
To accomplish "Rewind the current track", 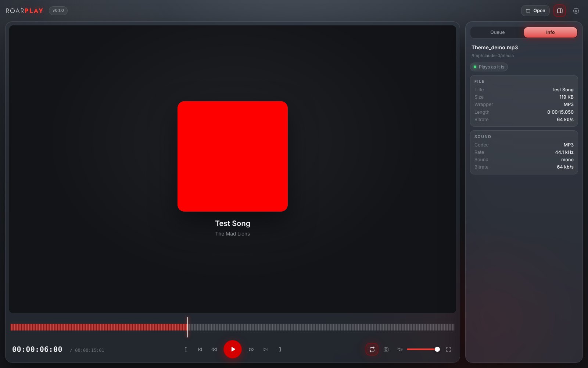I will (x=214, y=349).
